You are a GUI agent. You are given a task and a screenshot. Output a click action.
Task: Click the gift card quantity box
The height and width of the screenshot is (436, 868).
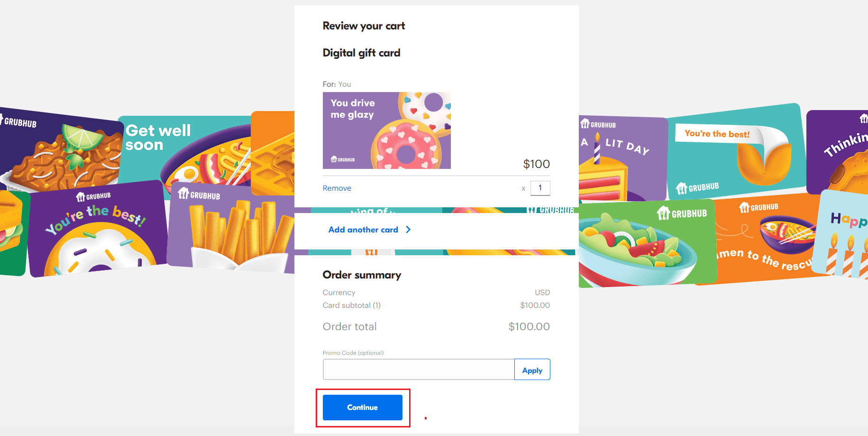point(540,188)
